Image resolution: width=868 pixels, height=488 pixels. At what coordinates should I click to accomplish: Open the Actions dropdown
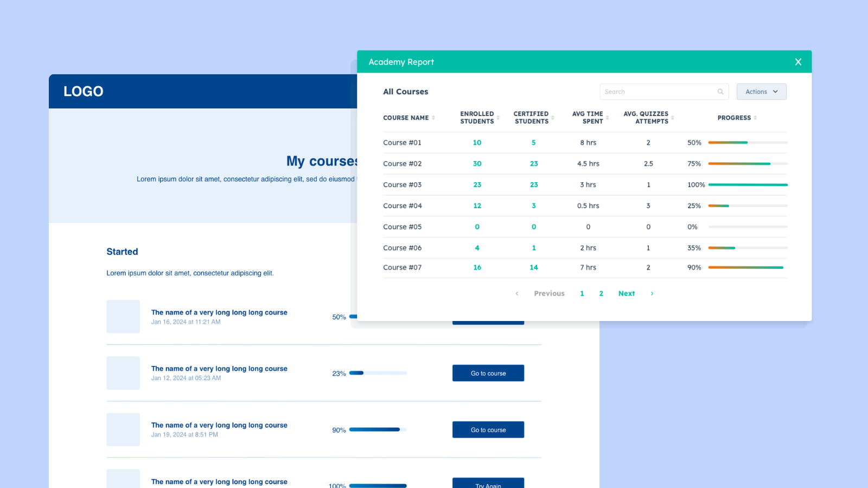point(761,92)
